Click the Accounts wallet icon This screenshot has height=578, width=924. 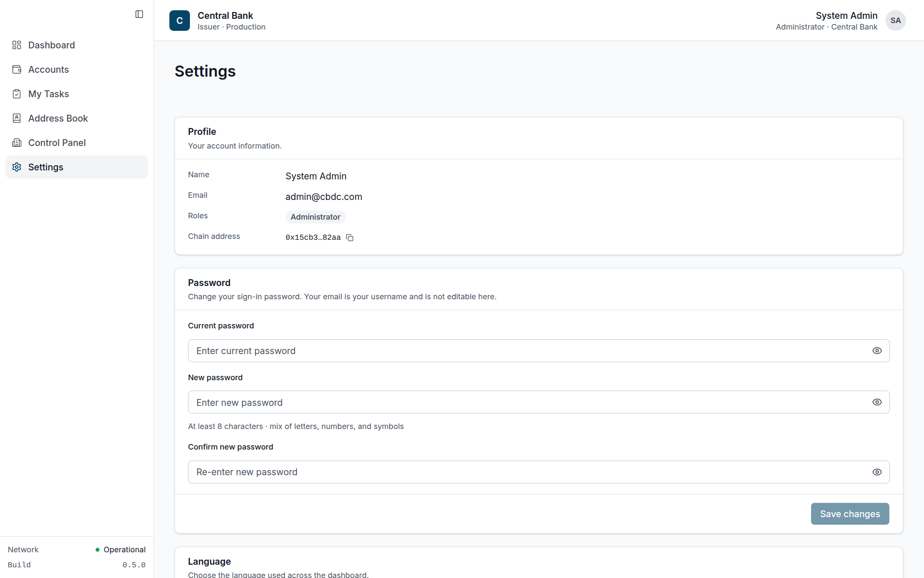click(17, 69)
